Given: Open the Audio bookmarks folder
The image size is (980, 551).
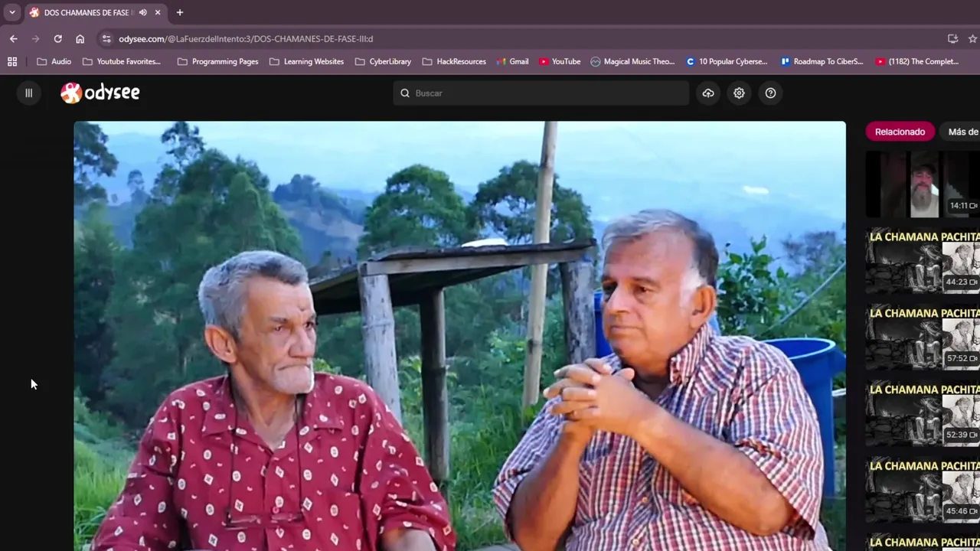Looking at the screenshot, I should click(x=54, y=61).
